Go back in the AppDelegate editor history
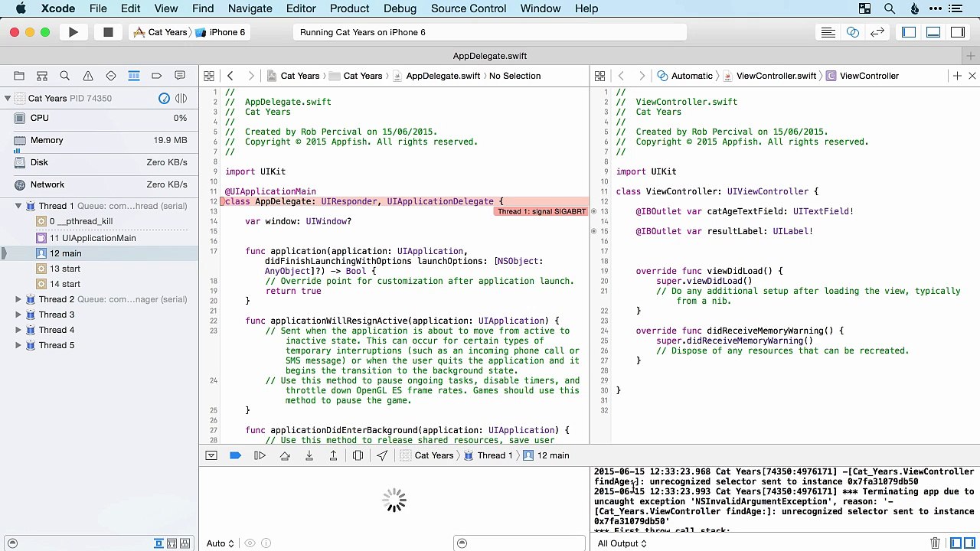 pyautogui.click(x=230, y=76)
